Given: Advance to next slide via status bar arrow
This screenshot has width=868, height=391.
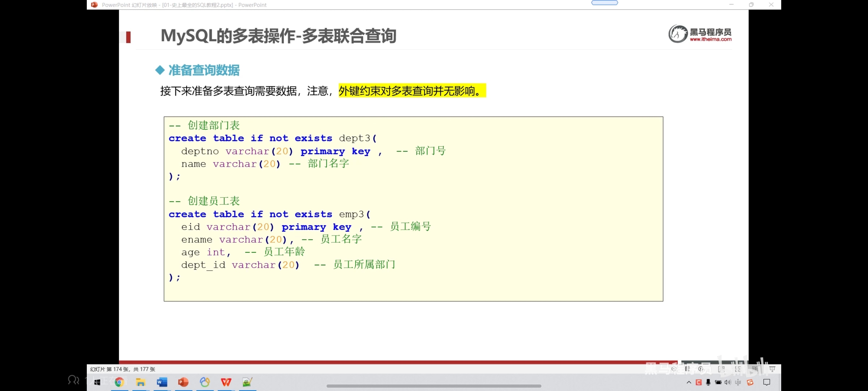Looking at the screenshot, I should click(x=701, y=369).
